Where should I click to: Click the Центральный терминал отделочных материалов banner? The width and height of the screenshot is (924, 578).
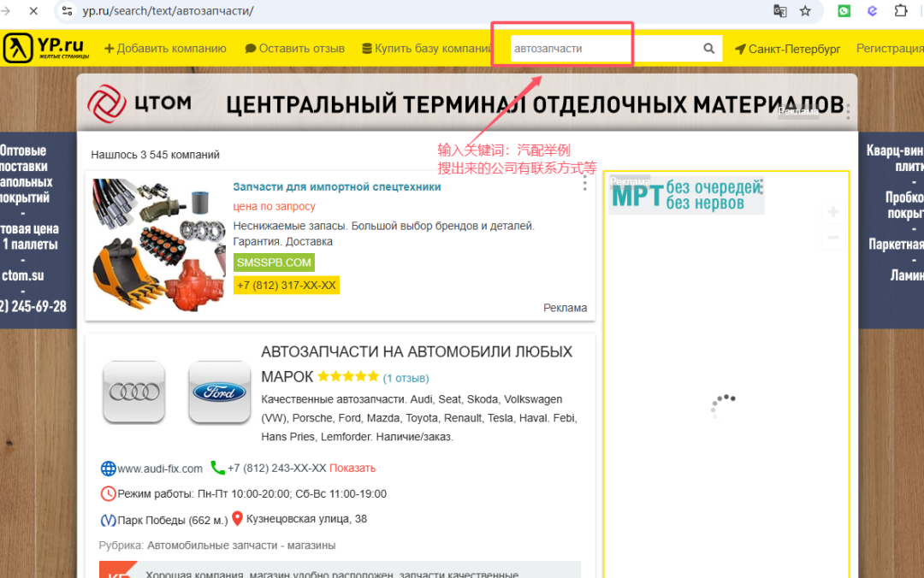click(467, 103)
